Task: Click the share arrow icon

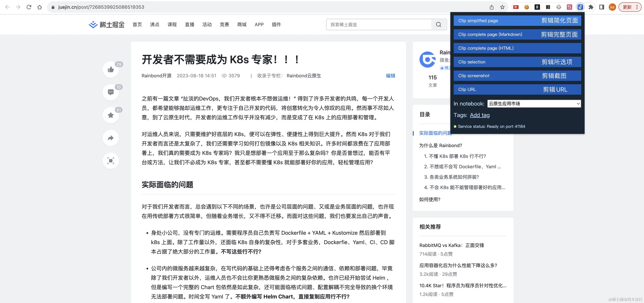Action: click(x=111, y=138)
